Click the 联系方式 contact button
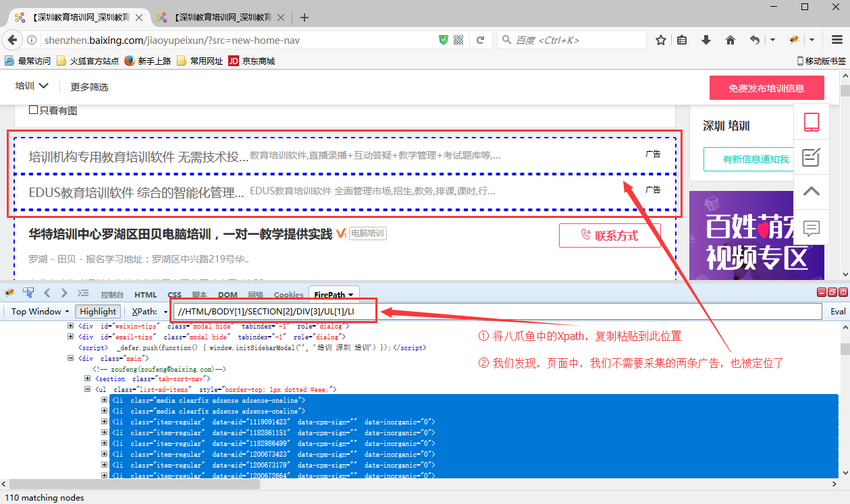This screenshot has width=850, height=504. click(610, 235)
